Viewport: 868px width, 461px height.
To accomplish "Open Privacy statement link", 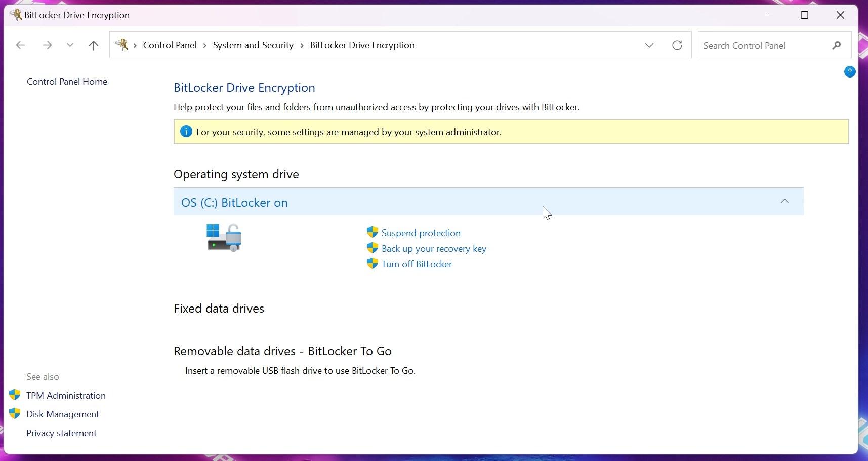I will point(61,433).
